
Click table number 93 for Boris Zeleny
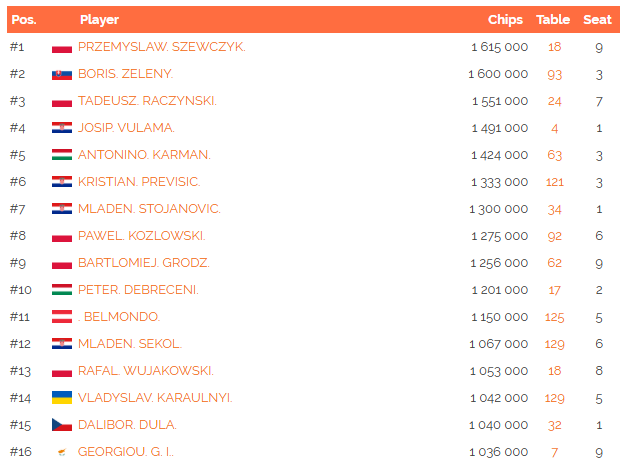[554, 74]
